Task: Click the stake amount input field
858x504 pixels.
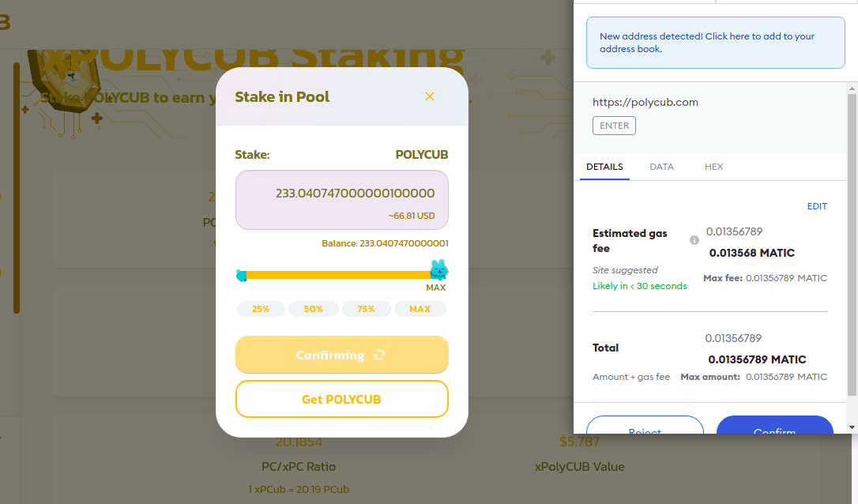Action: [x=342, y=200]
